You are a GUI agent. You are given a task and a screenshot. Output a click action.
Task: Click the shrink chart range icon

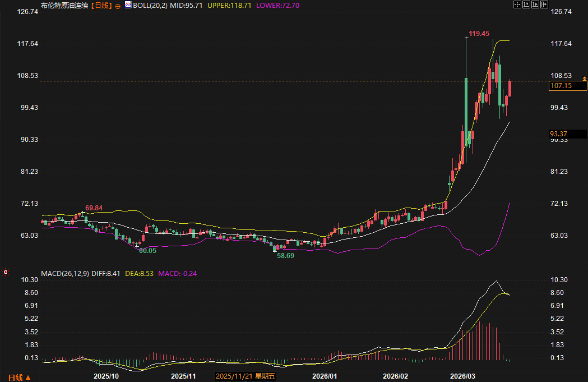526,4
